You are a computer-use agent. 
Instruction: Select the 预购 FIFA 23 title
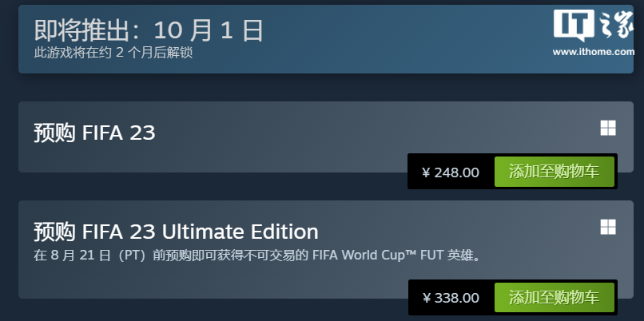(94, 133)
